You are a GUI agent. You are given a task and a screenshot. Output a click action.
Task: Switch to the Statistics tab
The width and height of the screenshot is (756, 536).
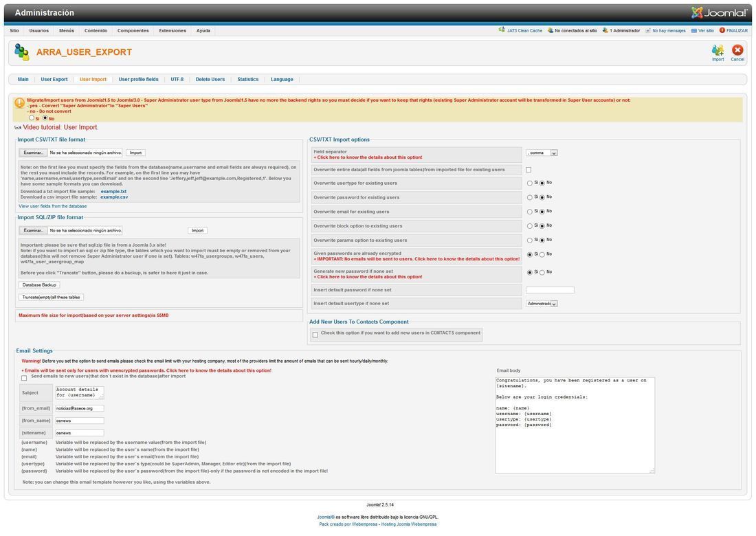click(248, 79)
